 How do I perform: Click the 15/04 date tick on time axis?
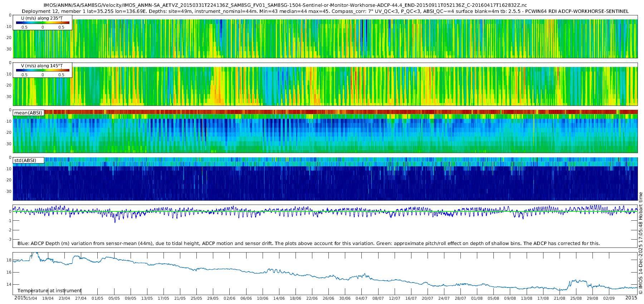click(31, 298)
